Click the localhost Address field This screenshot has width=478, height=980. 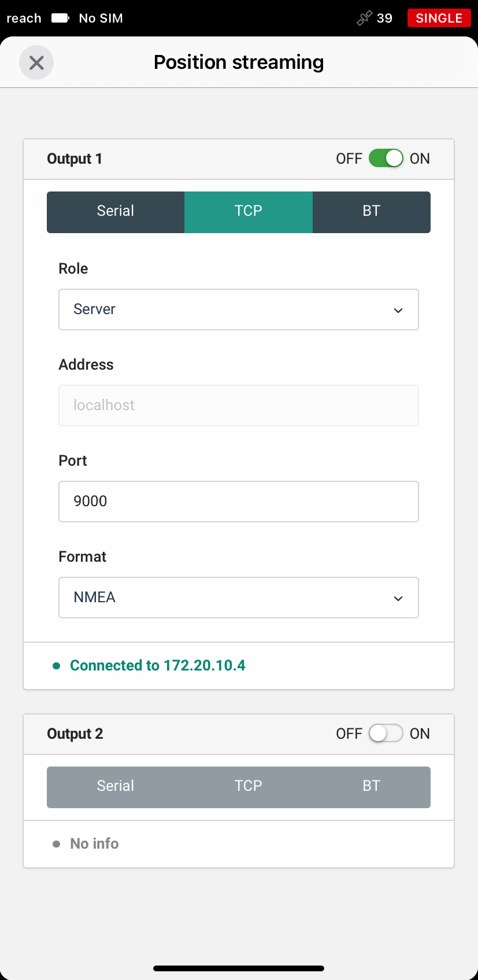239,406
